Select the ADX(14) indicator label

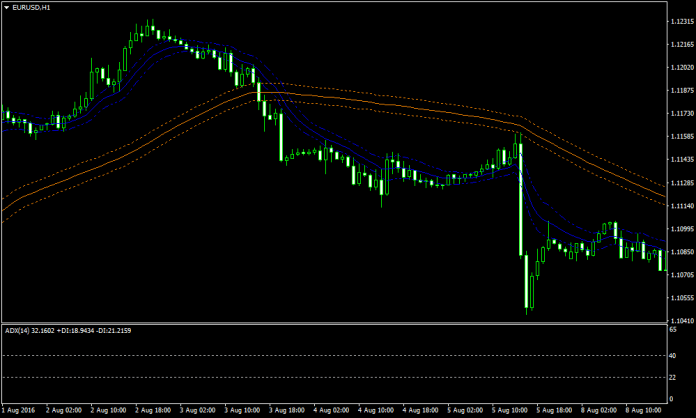click(17, 329)
